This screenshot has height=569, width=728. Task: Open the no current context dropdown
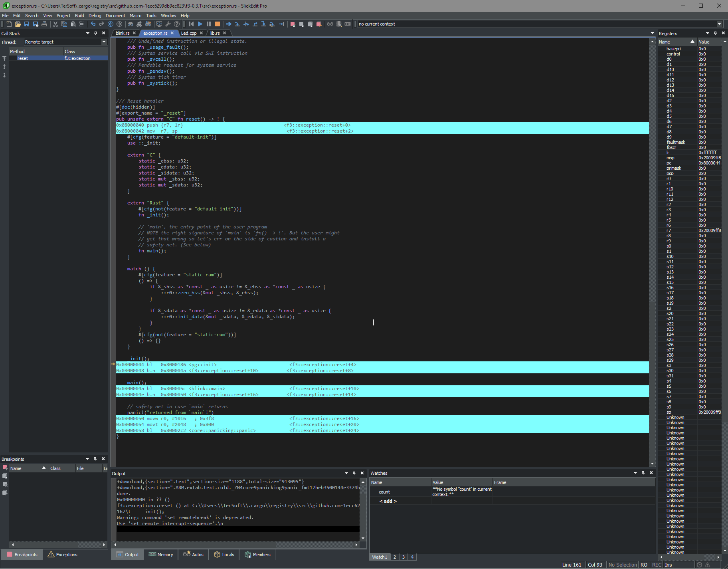pyautogui.click(x=720, y=24)
